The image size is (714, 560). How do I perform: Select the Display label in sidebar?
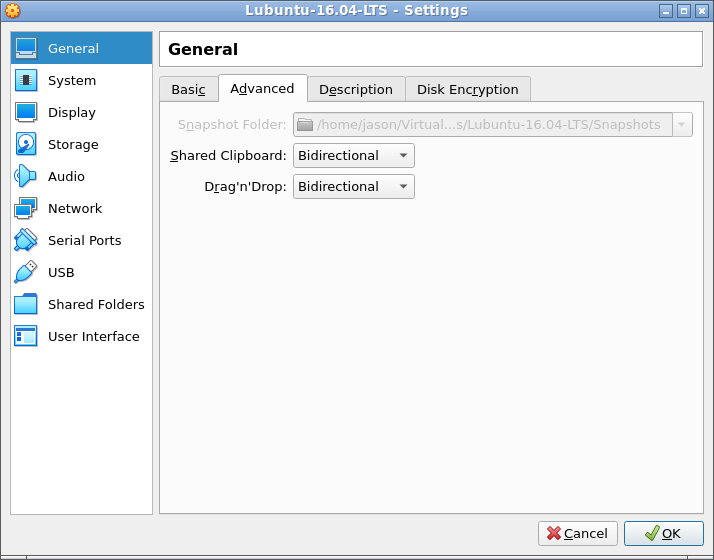(x=72, y=112)
